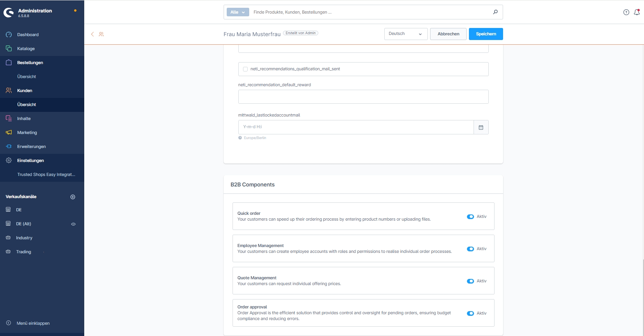
Task: Click the Industry basket icon
Action: 8,238
